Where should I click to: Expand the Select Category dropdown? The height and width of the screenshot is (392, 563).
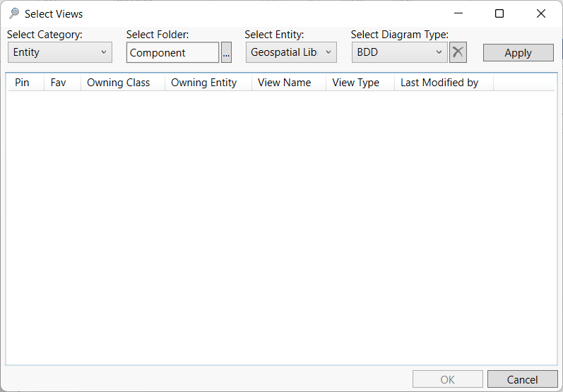[60, 52]
